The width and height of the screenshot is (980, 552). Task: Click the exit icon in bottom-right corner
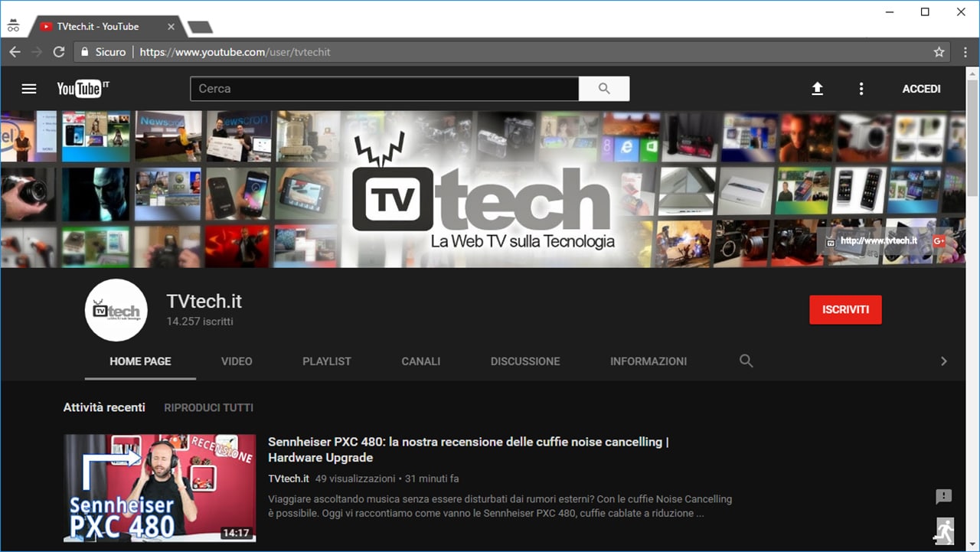click(x=944, y=531)
